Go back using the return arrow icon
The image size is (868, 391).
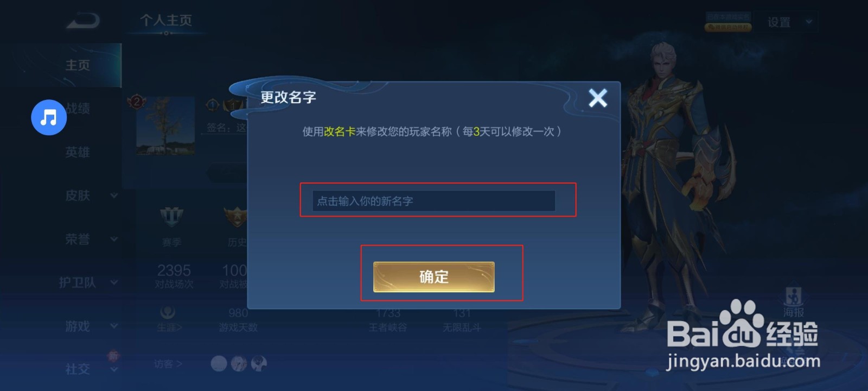click(82, 21)
